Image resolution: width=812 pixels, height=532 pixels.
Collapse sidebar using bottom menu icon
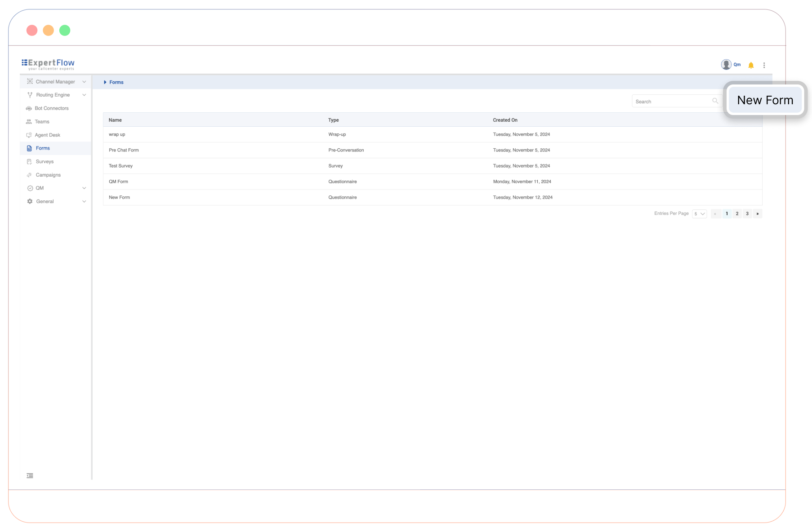pos(30,476)
